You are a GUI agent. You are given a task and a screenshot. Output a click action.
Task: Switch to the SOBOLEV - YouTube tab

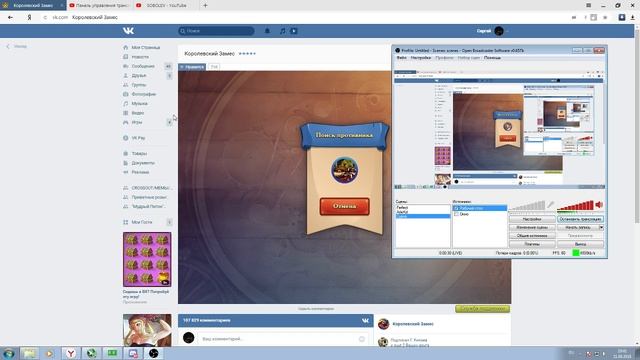166,5
